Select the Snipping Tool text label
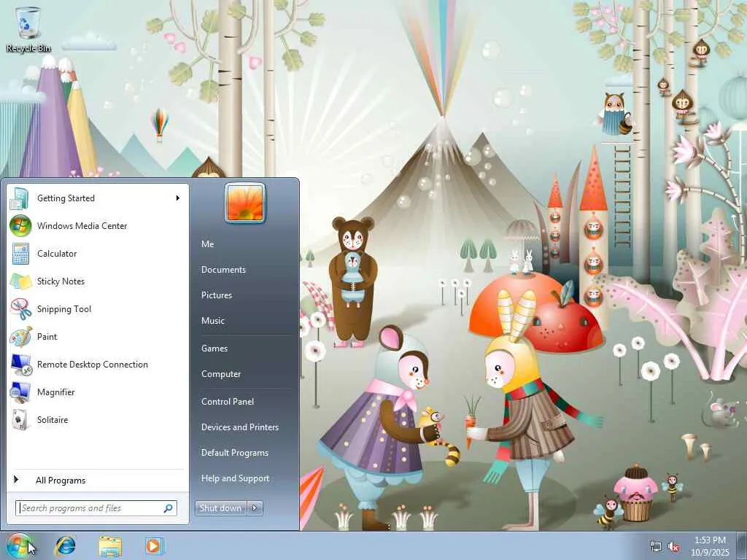The height and width of the screenshot is (560, 747). coord(64,309)
